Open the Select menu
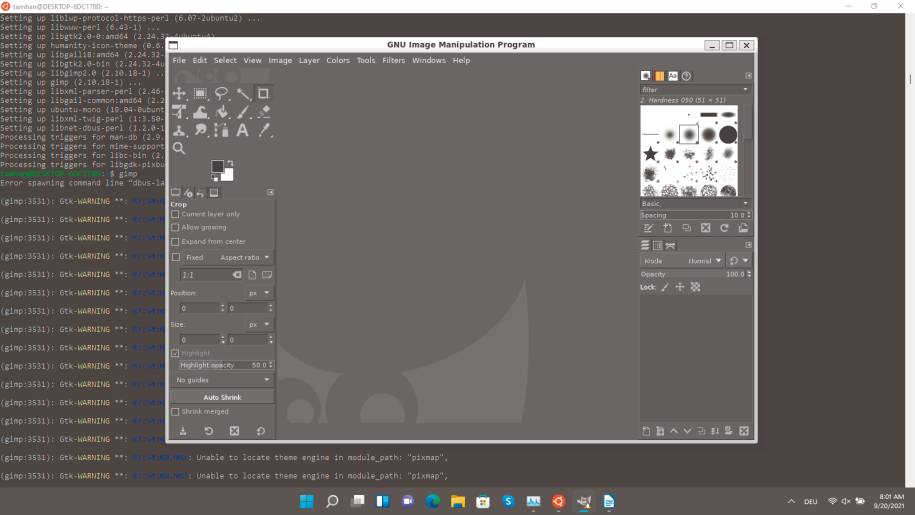 [225, 60]
